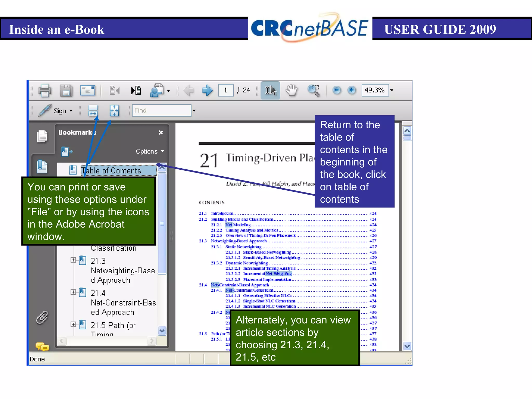This screenshot has width=532, height=399.
Task: Expand the 21.3 Netweighting-Based Approach bookmark
Action: (73, 260)
